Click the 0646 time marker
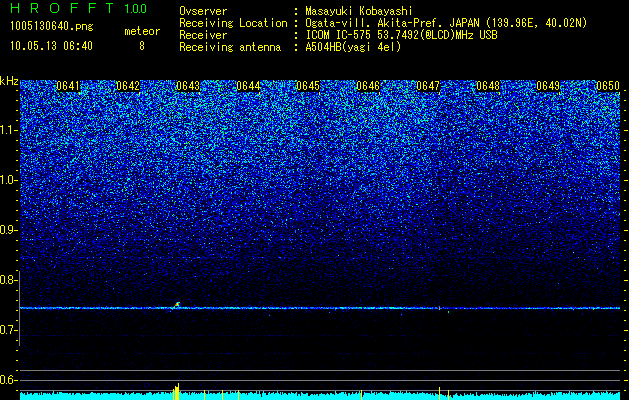 368,86
